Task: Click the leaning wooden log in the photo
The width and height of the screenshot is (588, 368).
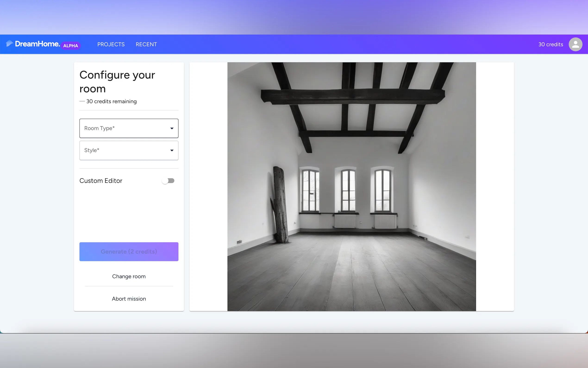Action: coord(280,204)
